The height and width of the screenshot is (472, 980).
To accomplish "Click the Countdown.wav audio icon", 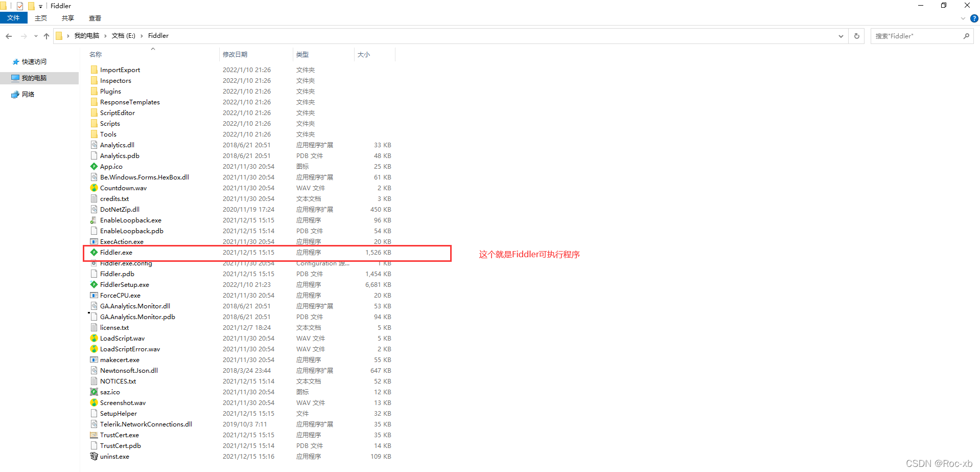I will 94,188.
